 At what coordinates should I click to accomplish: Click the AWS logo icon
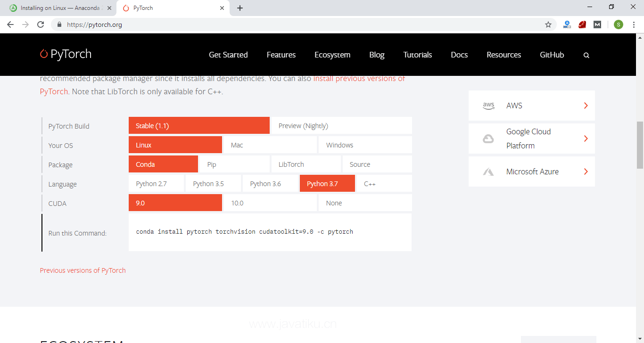[x=488, y=106]
